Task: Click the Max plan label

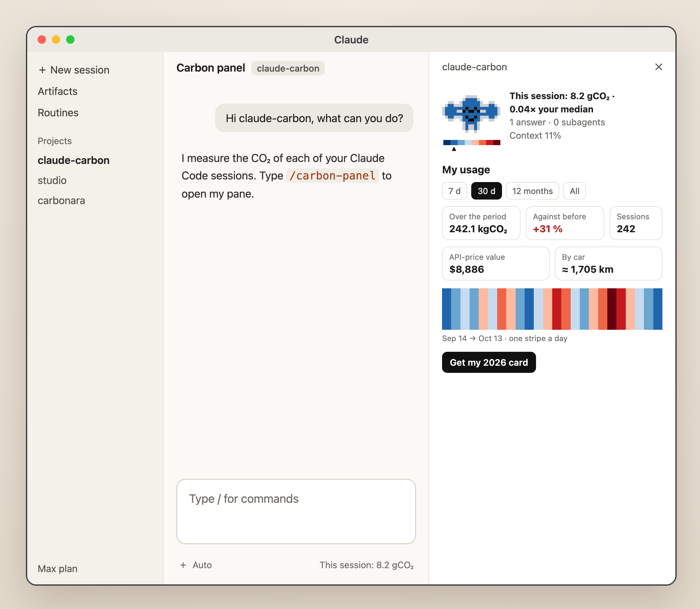Action: click(x=57, y=569)
